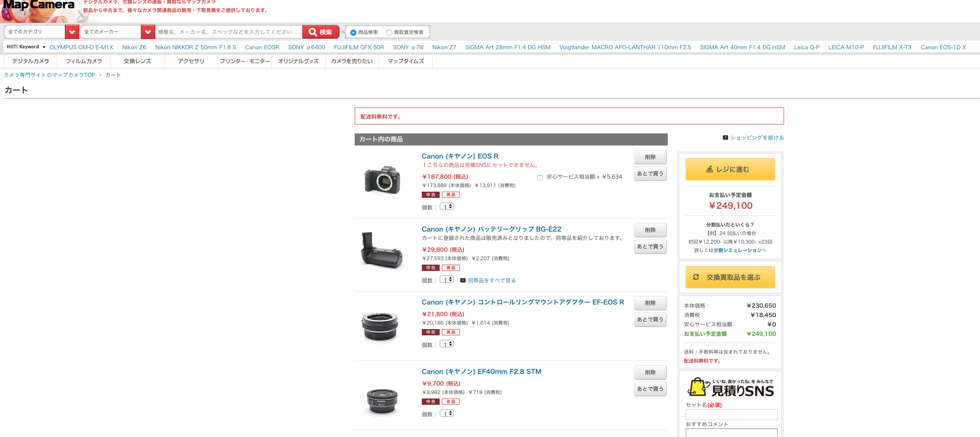This screenshot has width=980, height=437.
Task: Open the battery grip BG-E22 product link
Action: point(491,229)
